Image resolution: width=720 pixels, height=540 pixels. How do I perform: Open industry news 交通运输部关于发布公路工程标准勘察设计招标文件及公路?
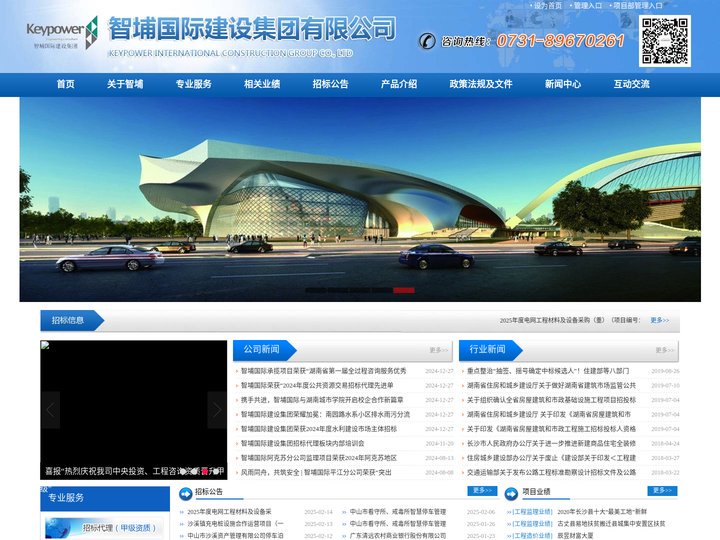point(551,473)
